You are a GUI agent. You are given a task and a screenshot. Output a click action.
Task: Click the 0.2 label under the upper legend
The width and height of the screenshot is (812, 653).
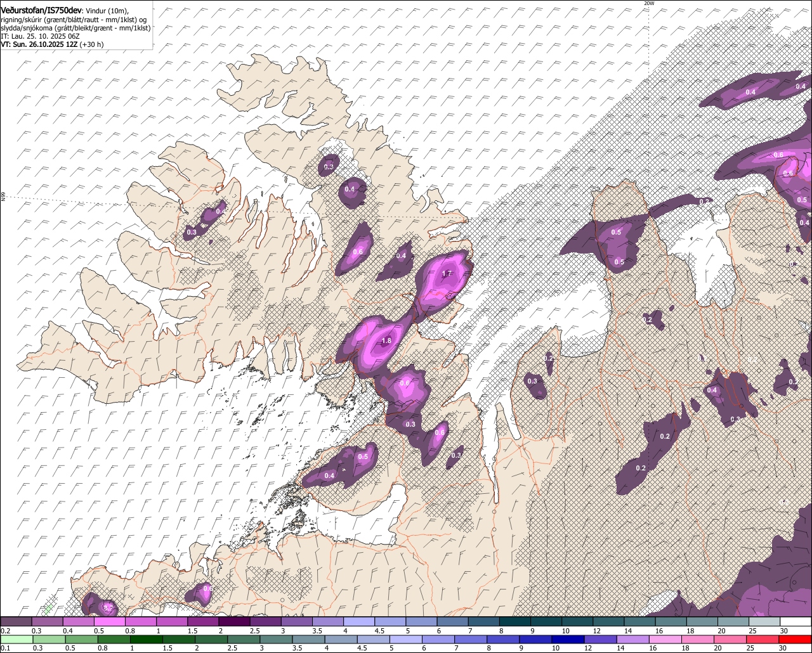(x=6, y=631)
